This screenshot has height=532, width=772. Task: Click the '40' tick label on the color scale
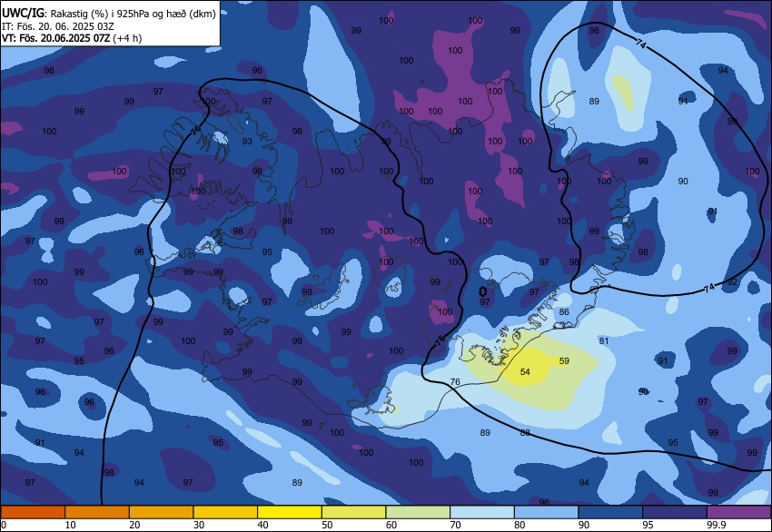click(x=262, y=525)
